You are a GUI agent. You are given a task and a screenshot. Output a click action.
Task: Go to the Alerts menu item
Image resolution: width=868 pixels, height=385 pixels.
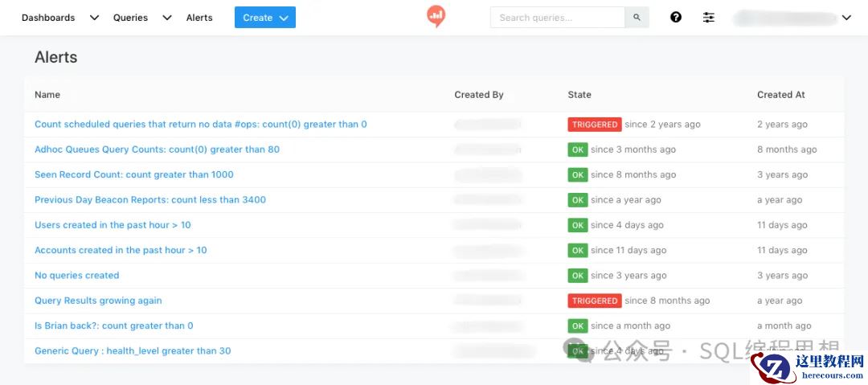[x=199, y=18]
